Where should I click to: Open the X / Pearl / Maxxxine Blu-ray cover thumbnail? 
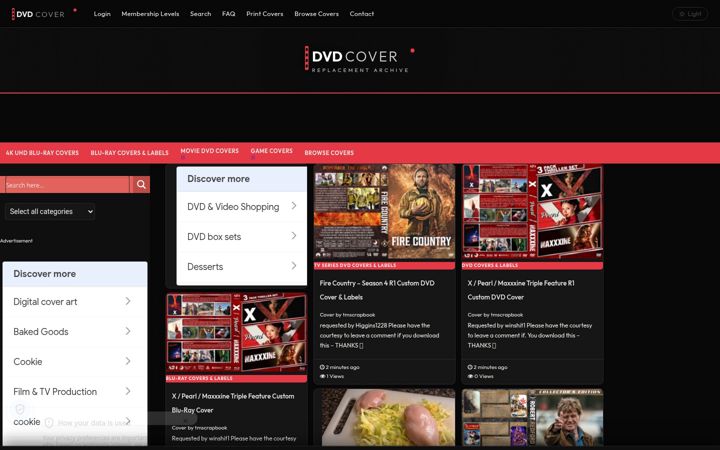(236, 333)
